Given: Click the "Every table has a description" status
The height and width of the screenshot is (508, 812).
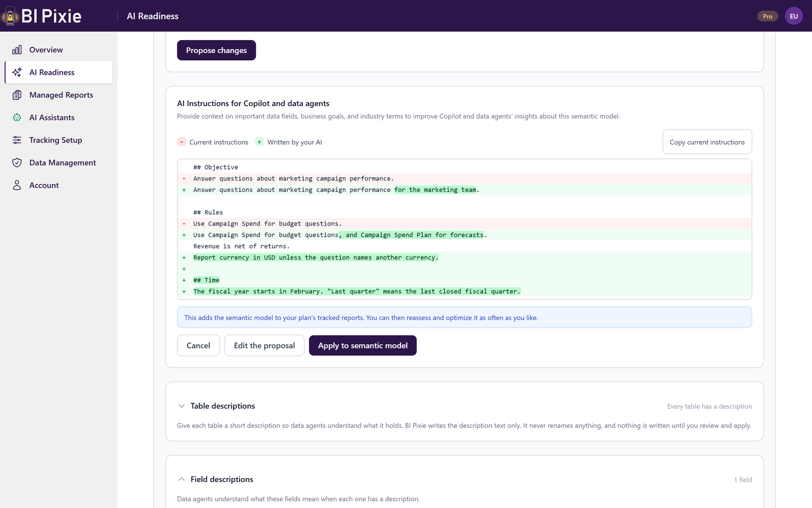Looking at the screenshot, I should tap(709, 406).
